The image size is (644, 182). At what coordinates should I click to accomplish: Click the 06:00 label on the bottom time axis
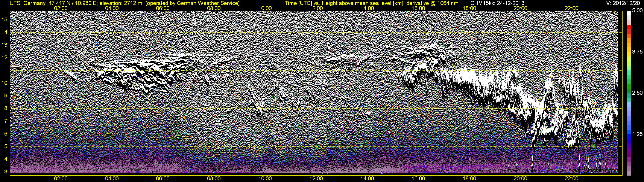click(163, 179)
